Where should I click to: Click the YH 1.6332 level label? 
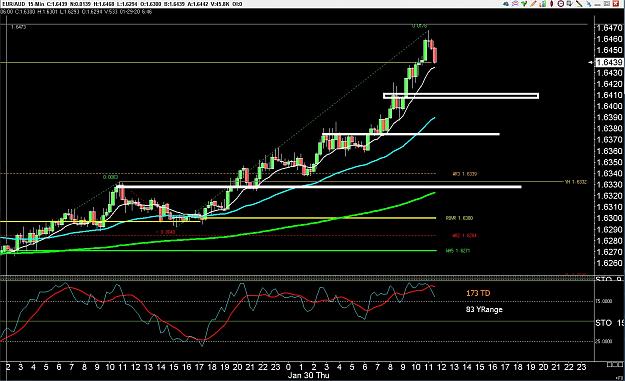point(576,182)
